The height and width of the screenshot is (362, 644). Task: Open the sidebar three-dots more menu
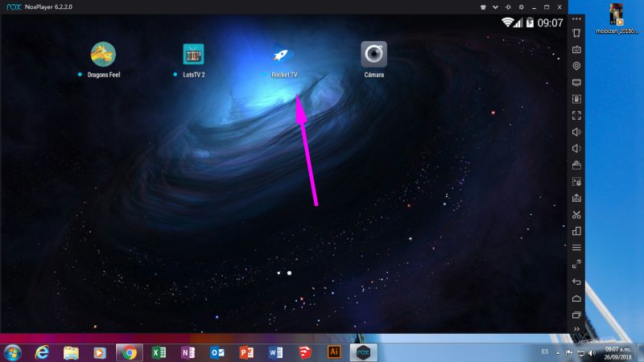tap(576, 19)
